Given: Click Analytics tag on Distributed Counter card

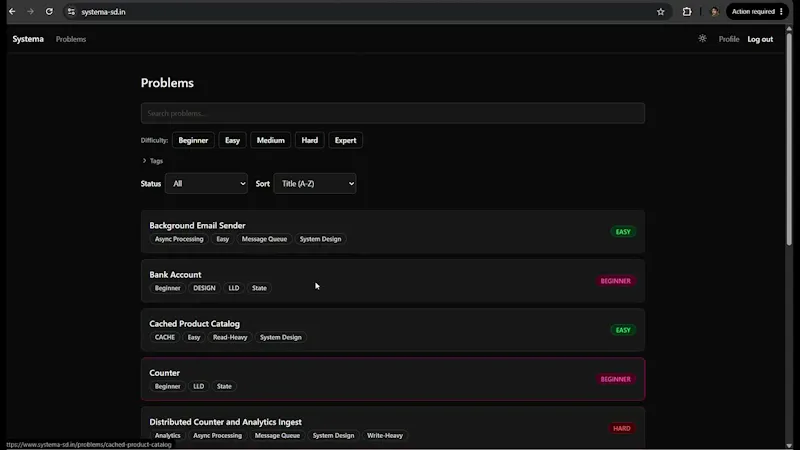Looking at the screenshot, I should (167, 435).
